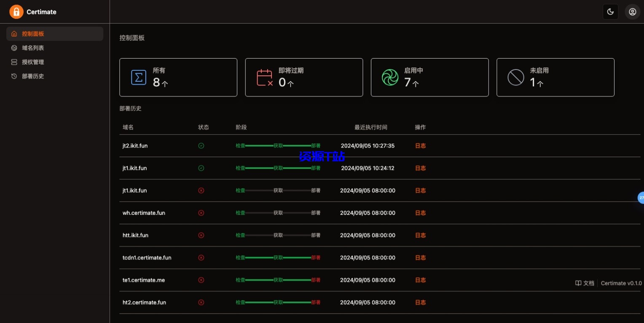Viewport: 644px width, 323px height.
Task: Open the 授权管理 sidebar section
Action: (x=33, y=62)
